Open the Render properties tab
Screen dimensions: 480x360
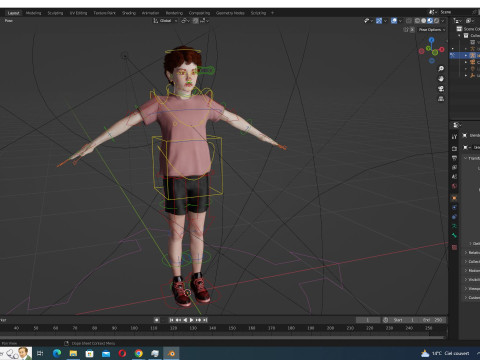pyautogui.click(x=454, y=148)
